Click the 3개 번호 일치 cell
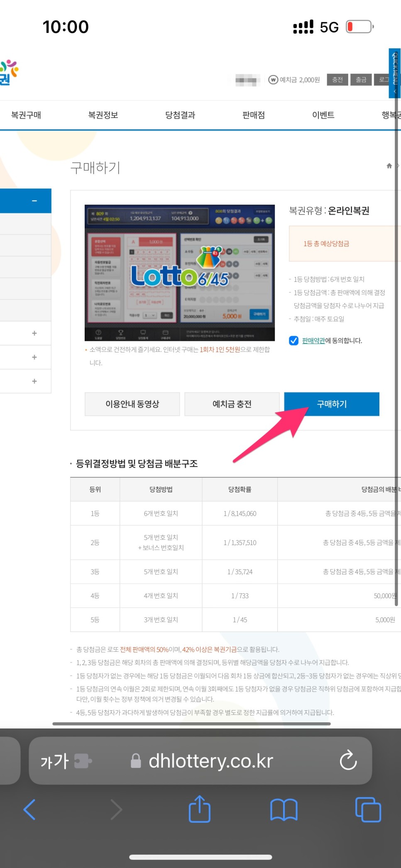The width and height of the screenshot is (401, 868). click(161, 620)
